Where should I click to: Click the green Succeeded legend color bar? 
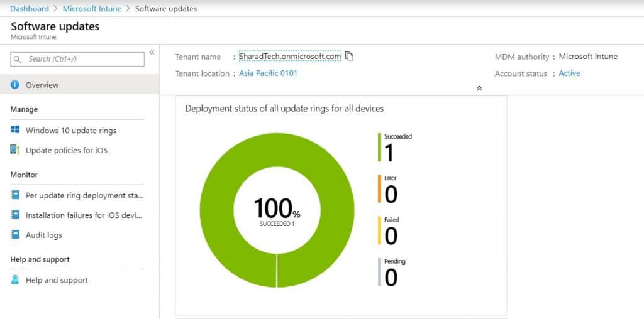[379, 147]
